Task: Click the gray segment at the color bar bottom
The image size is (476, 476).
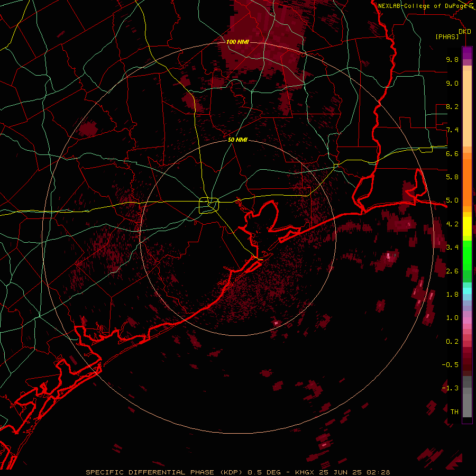Action: (x=467, y=405)
